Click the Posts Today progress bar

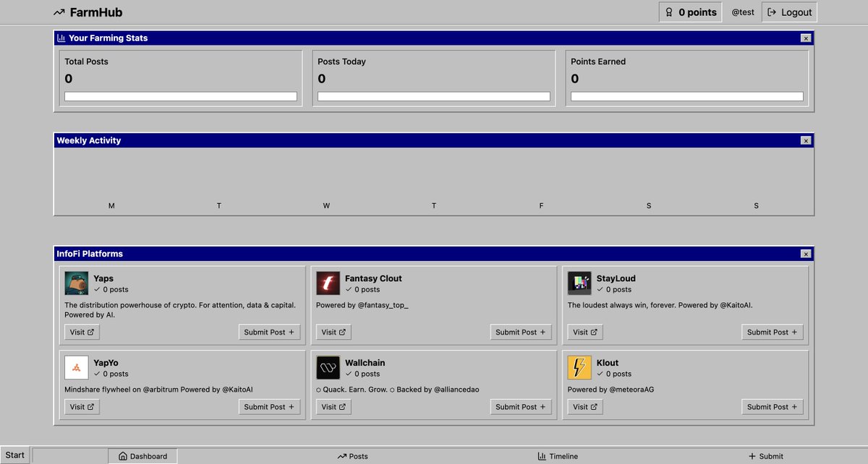(x=434, y=96)
